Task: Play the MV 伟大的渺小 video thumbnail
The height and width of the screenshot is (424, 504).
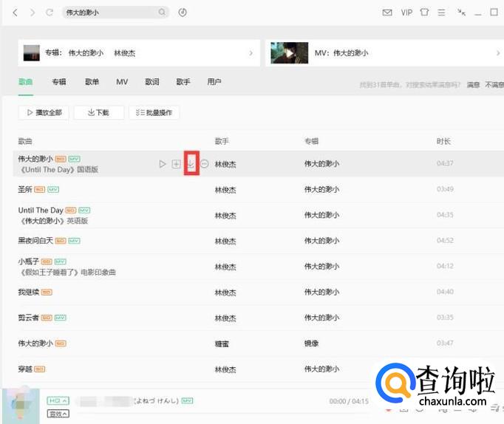Action: point(289,53)
